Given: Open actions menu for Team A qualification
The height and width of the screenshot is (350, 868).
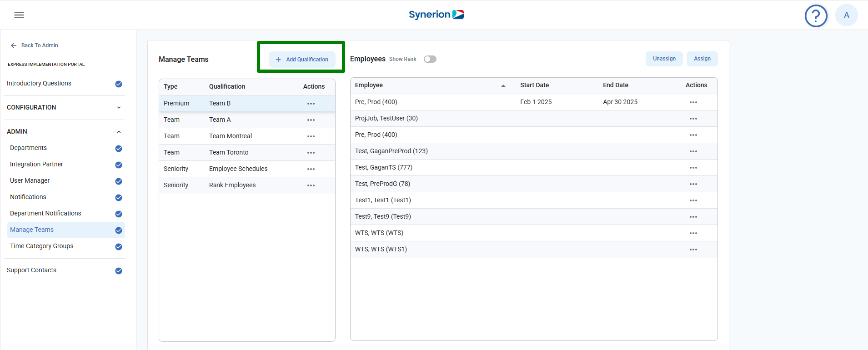Looking at the screenshot, I should point(311,120).
